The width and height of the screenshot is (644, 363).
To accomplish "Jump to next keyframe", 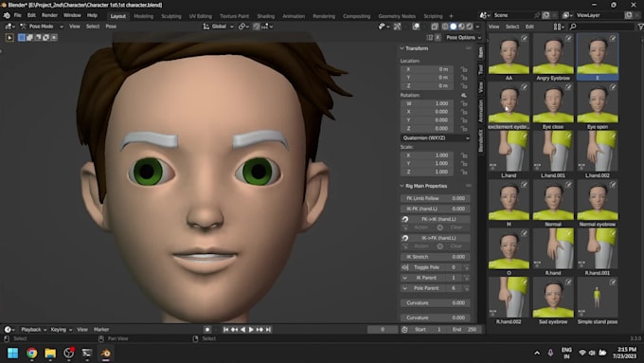I will [259, 329].
